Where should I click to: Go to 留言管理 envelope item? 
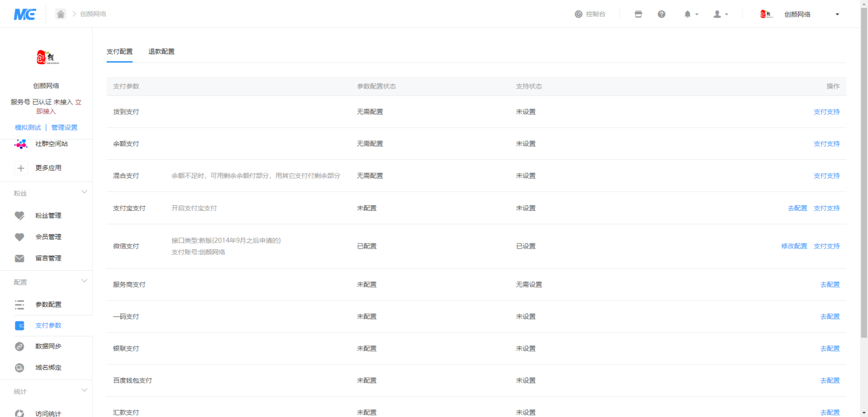(48, 258)
